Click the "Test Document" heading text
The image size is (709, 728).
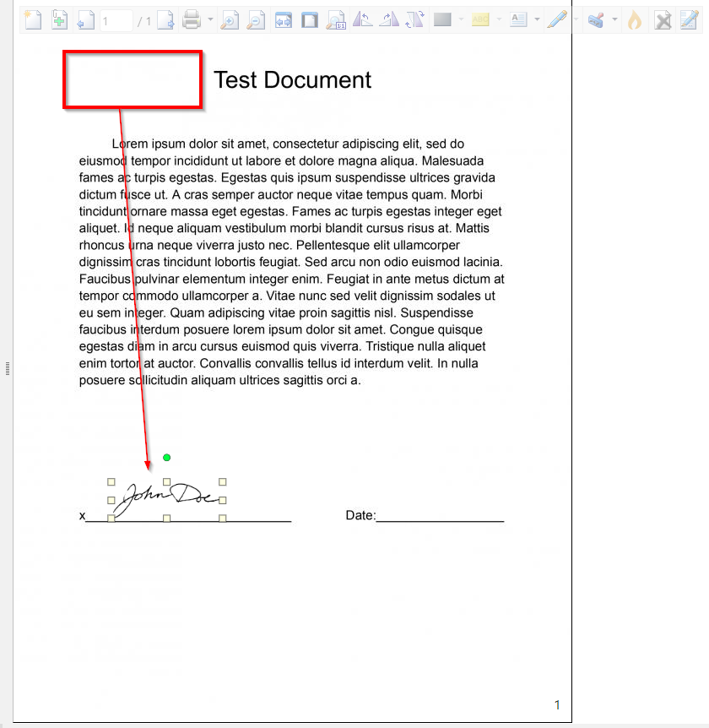tap(292, 80)
